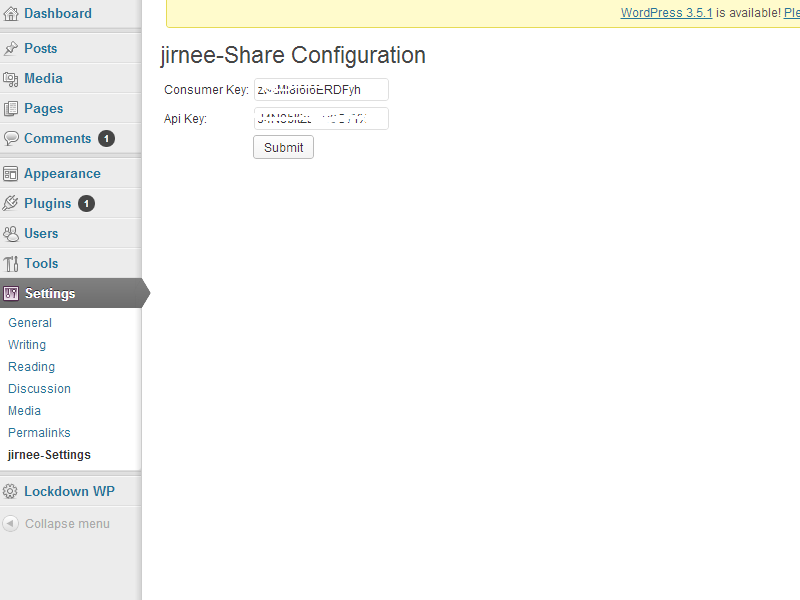Click the Comments pending count badge
This screenshot has height=600, width=800.
[x=106, y=138]
